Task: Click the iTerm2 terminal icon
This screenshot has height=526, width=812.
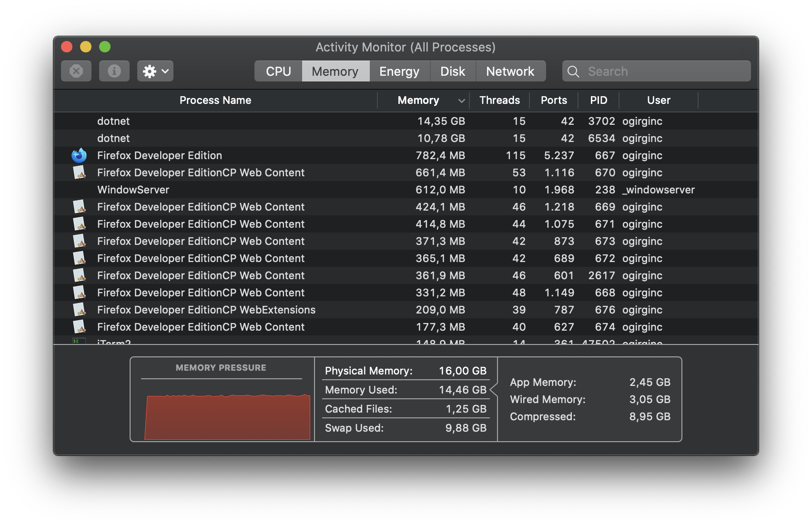Action: click(79, 341)
